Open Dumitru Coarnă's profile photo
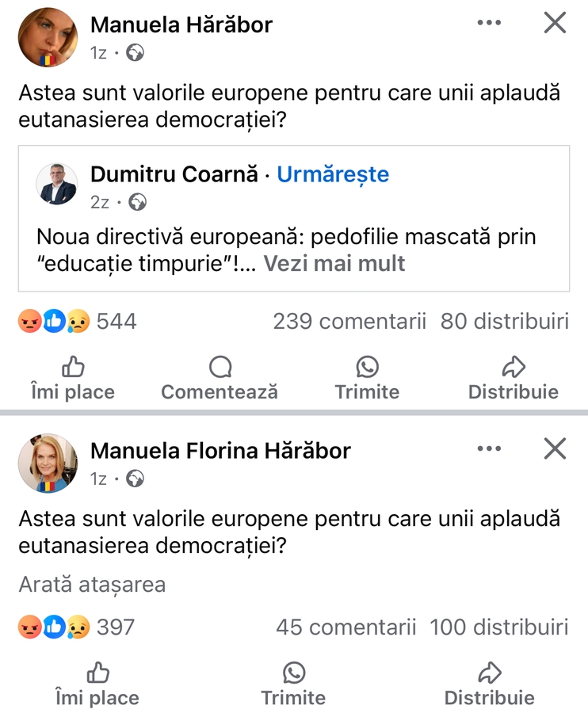 57,184
